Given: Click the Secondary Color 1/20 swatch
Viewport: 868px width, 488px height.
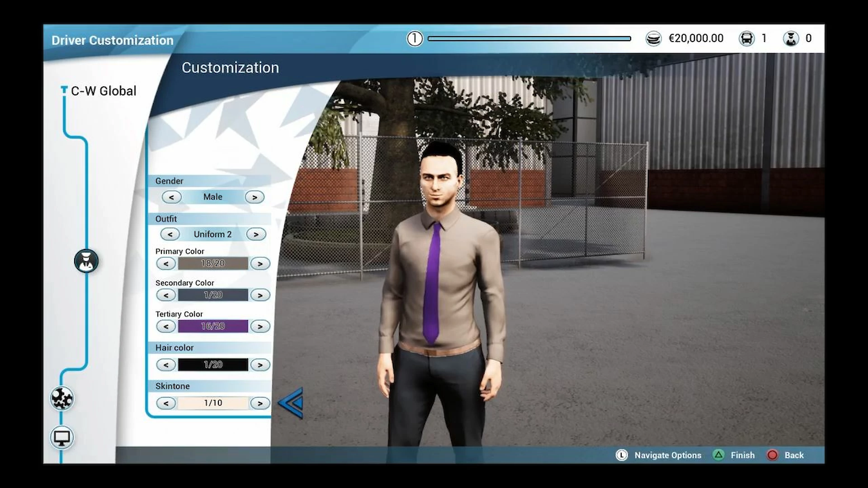Looking at the screenshot, I should pos(213,295).
